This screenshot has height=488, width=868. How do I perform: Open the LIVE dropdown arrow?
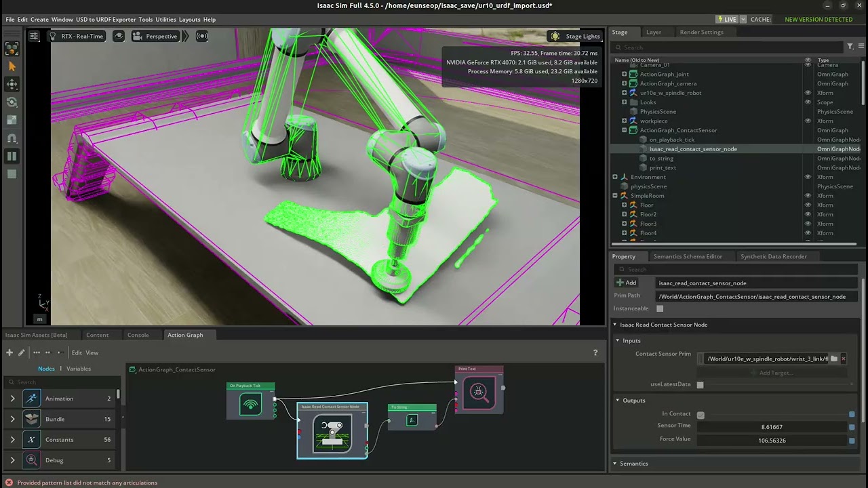coord(743,20)
